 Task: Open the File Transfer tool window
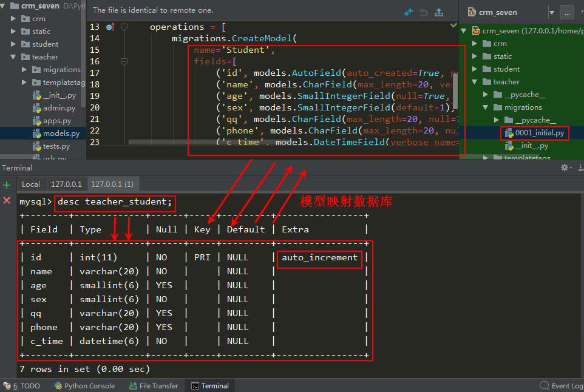click(x=154, y=386)
